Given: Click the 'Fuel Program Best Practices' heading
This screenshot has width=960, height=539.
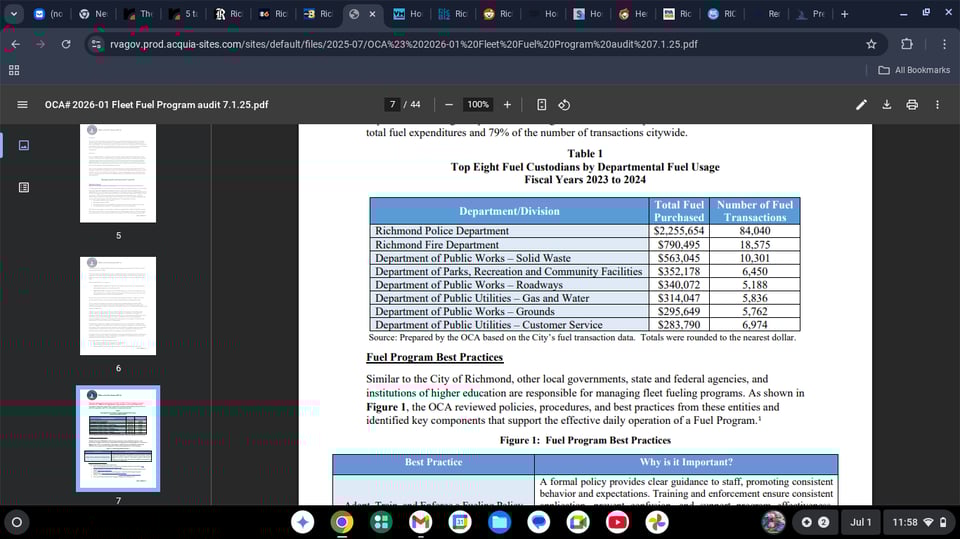Looking at the screenshot, I should click(435, 357).
